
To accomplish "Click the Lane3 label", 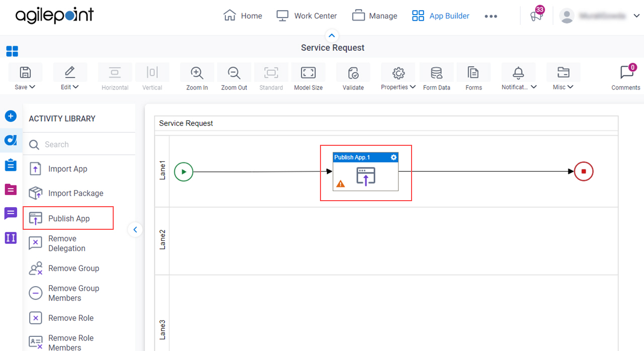I will point(162,329).
